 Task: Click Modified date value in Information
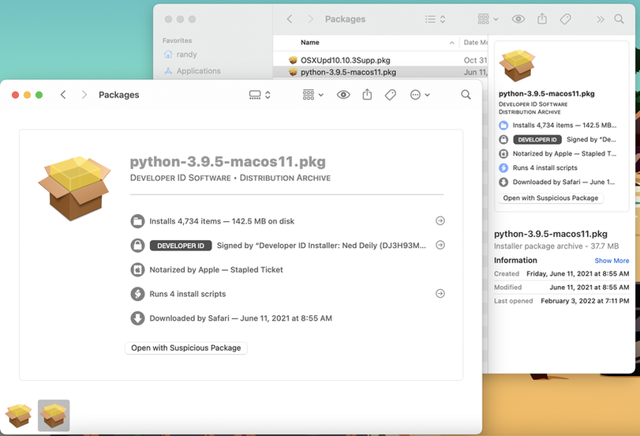click(x=589, y=287)
